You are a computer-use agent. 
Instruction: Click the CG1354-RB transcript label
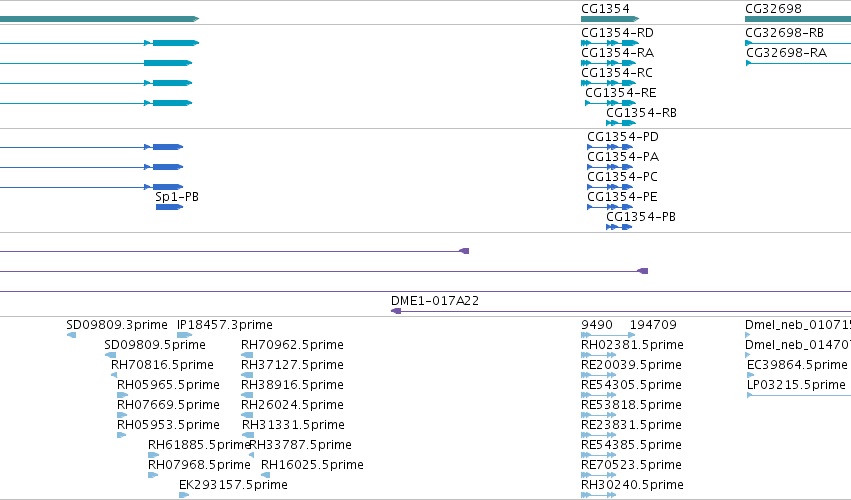tap(642, 113)
